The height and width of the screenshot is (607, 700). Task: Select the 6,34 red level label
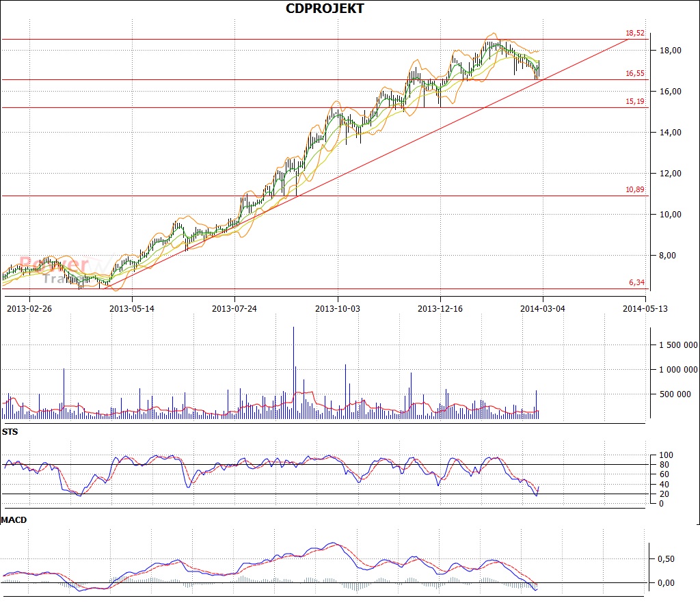pyautogui.click(x=636, y=282)
